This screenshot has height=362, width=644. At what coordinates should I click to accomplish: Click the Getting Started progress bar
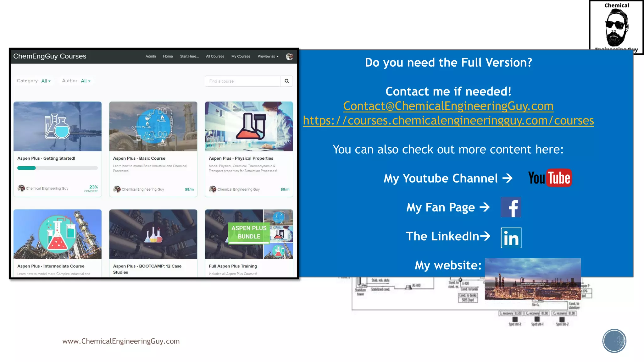coord(57,168)
